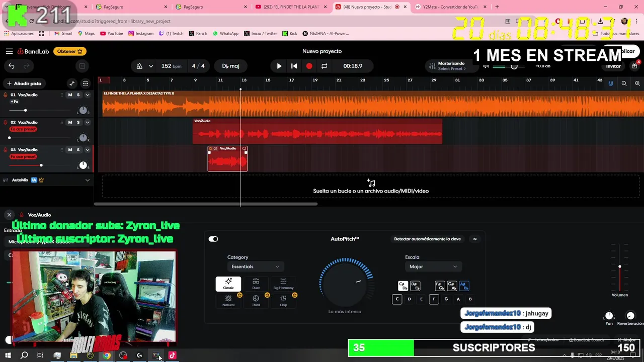
Task: Click the undo arrow button
Action: coord(12,66)
